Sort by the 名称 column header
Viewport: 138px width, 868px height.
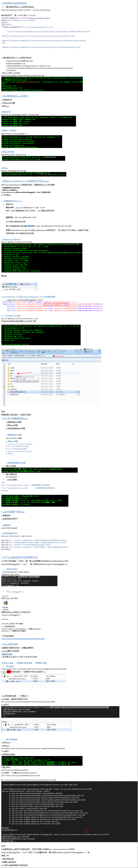click(9, 364)
